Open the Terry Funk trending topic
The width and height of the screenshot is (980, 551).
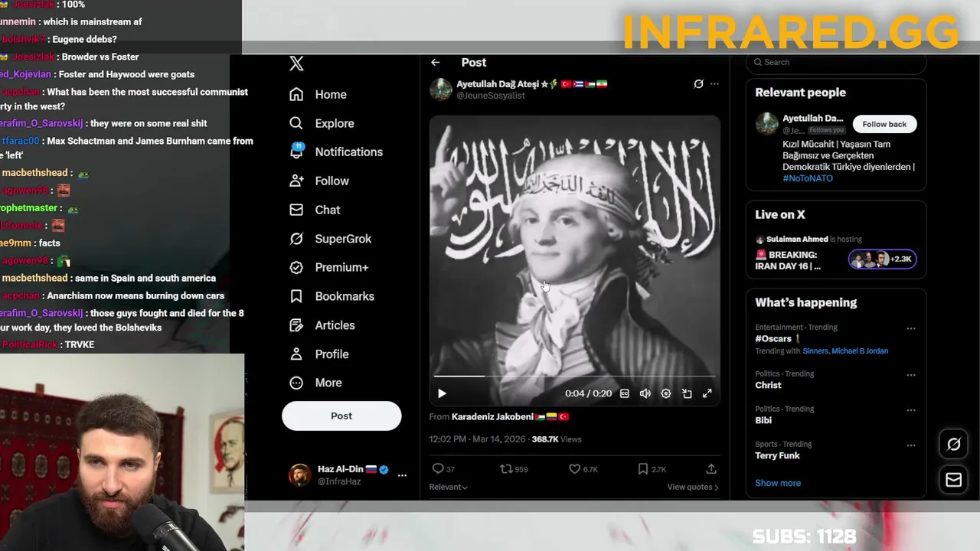pyautogui.click(x=777, y=455)
